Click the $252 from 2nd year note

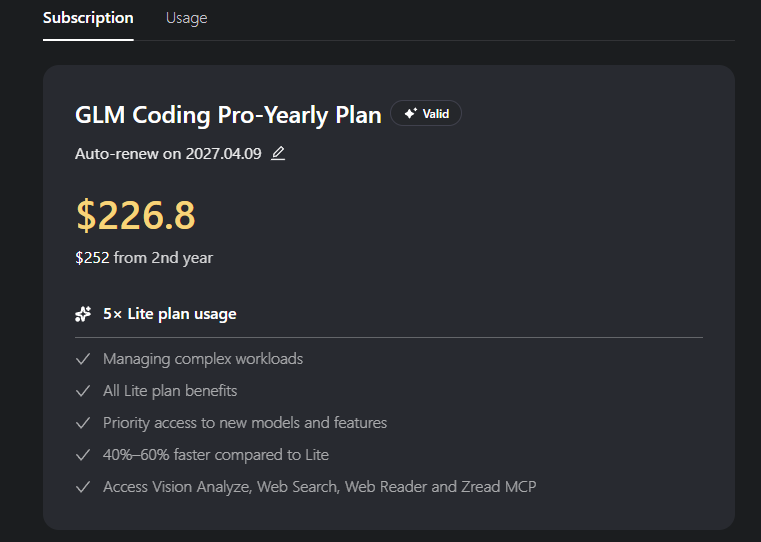tap(144, 258)
